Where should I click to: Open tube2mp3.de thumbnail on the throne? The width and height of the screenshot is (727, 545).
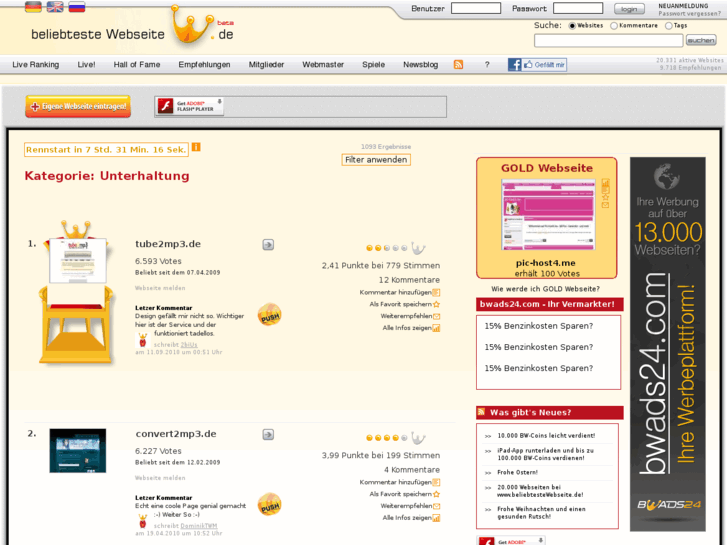coord(78,260)
